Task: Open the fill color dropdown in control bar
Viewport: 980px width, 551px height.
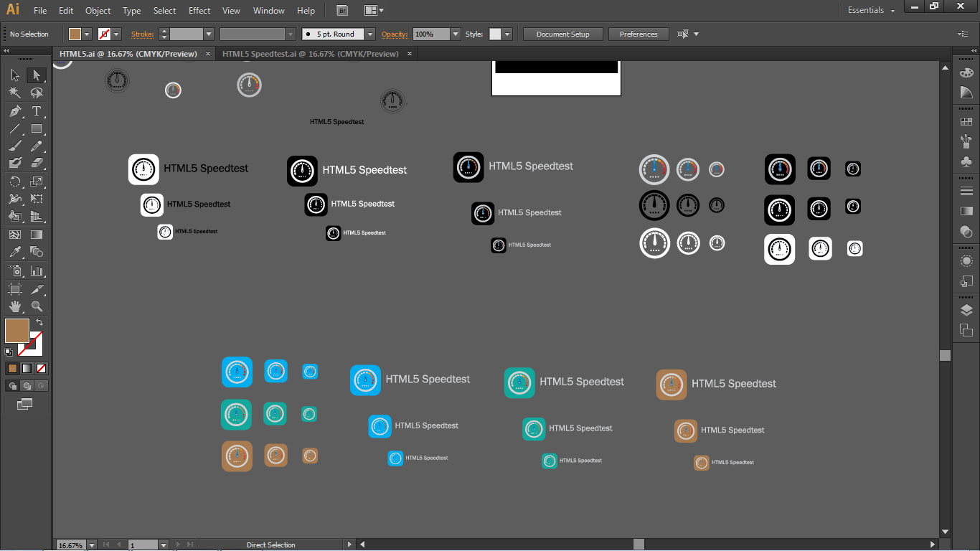Action: tap(87, 34)
